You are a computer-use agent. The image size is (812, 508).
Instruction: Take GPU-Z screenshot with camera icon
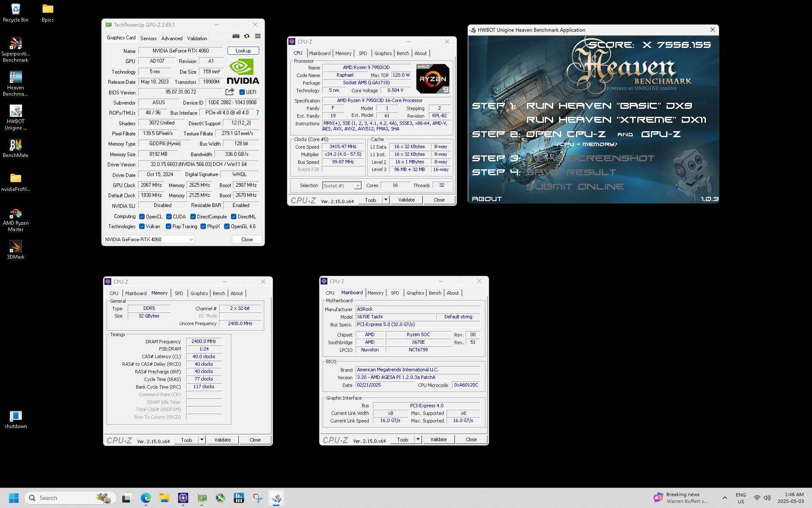[x=236, y=36]
